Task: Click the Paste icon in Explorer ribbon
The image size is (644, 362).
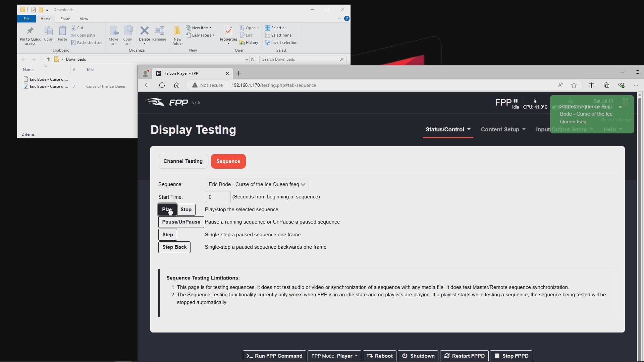Action: pos(62,34)
